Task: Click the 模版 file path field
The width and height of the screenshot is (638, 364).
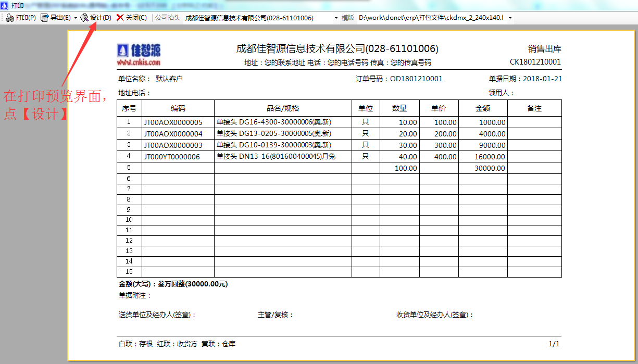Action: pos(430,18)
